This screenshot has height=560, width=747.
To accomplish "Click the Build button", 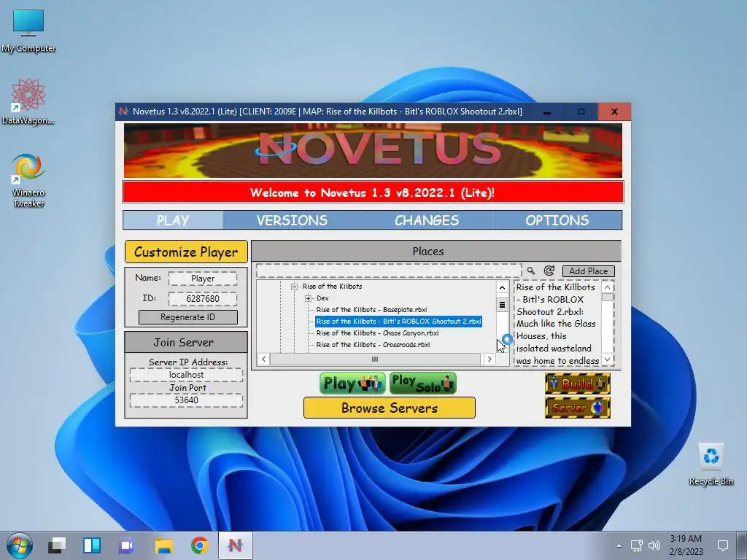I will pos(578,384).
